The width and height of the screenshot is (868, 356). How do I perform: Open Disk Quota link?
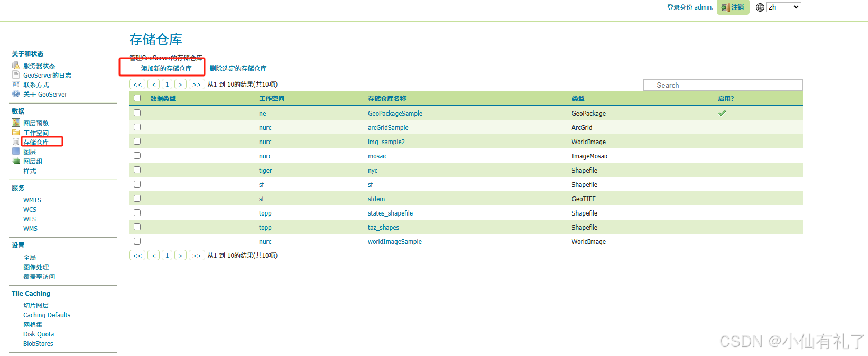click(39, 334)
